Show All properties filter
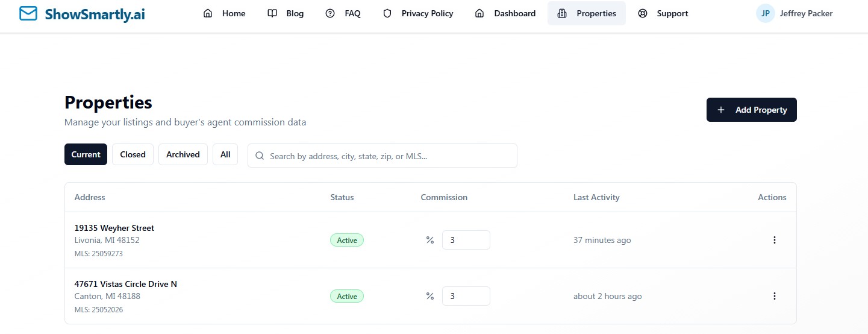The height and width of the screenshot is (334, 868). tap(225, 154)
